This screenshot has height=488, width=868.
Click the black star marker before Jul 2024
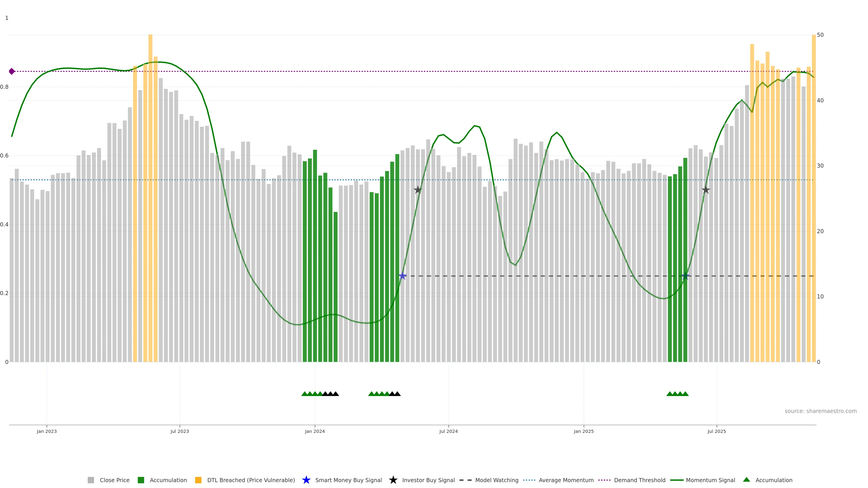coord(418,190)
